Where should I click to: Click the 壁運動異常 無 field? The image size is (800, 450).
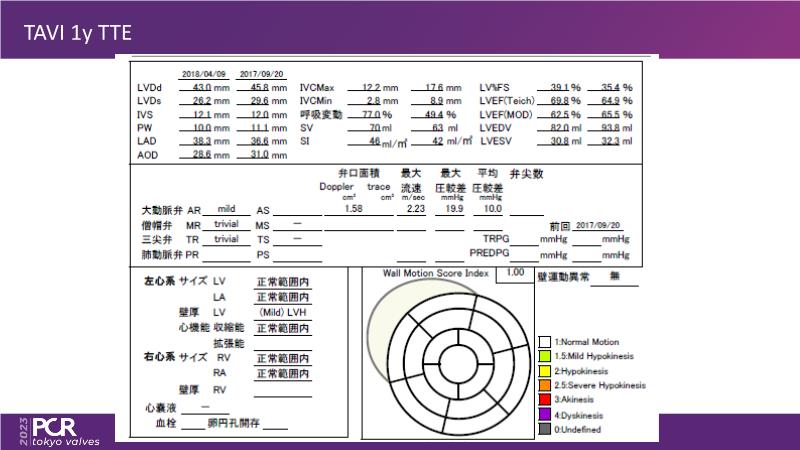click(615, 279)
